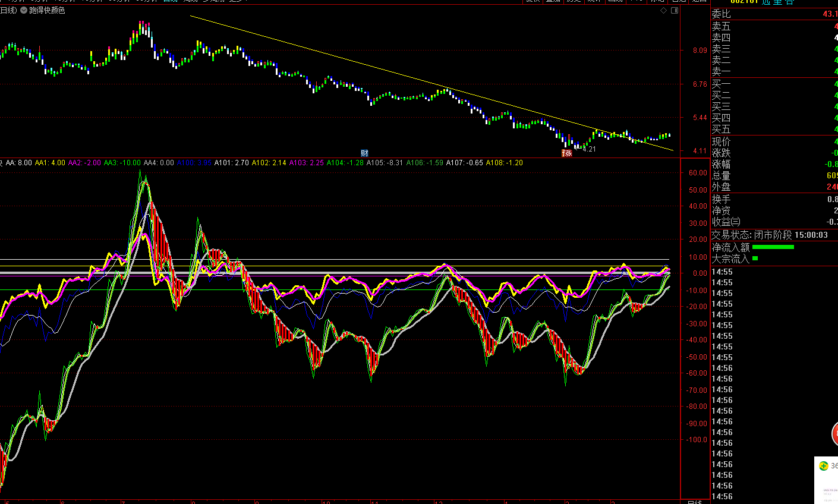This screenshot has height=504, width=838.
Task: Click the 5.44 price axis label
Action: point(700,118)
